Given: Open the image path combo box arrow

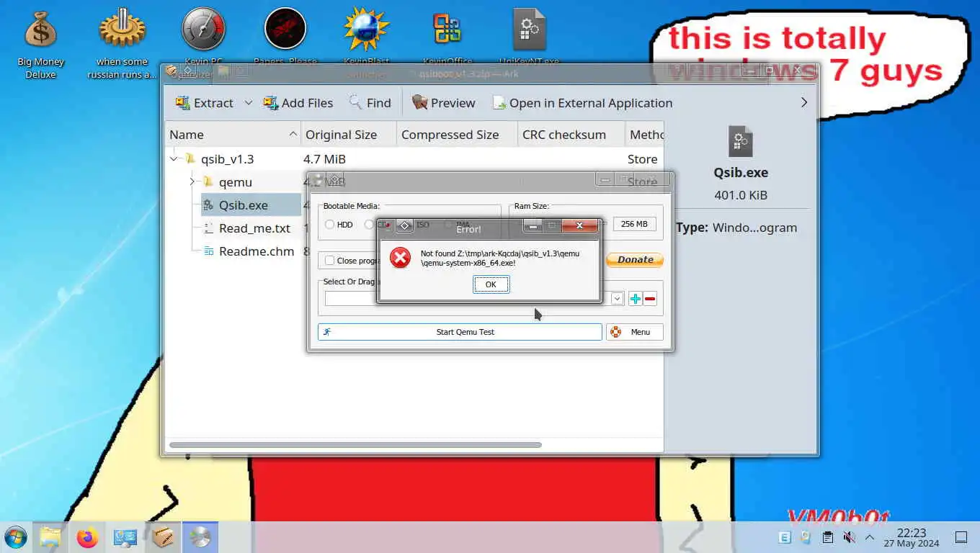Looking at the screenshot, I should 618,299.
